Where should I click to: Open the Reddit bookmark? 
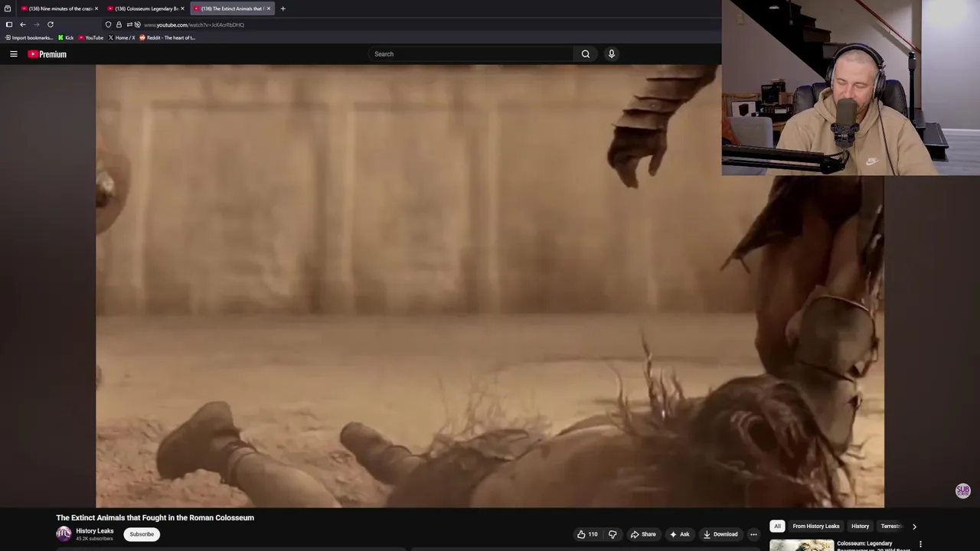167,37
